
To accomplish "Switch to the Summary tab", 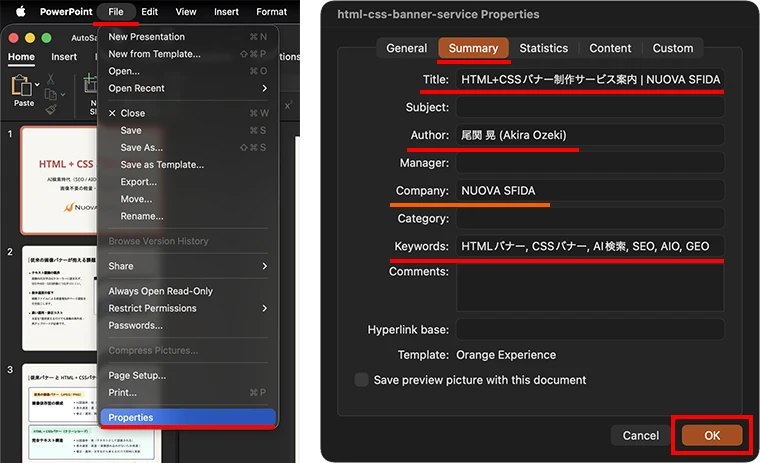I will click(474, 48).
